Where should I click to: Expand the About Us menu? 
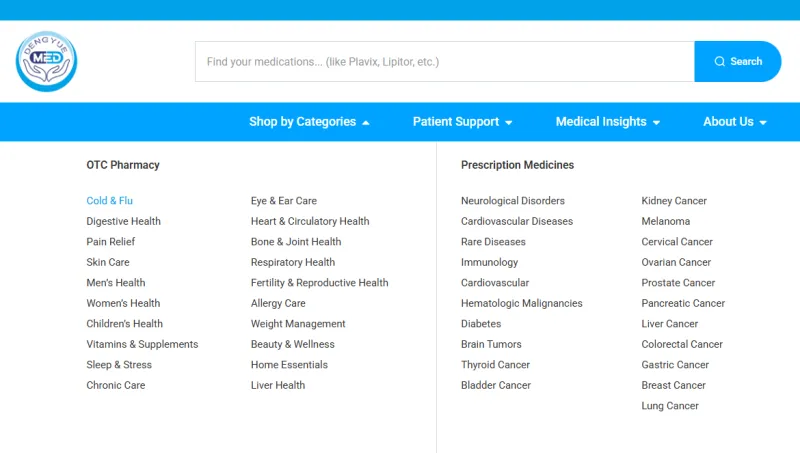[735, 122]
